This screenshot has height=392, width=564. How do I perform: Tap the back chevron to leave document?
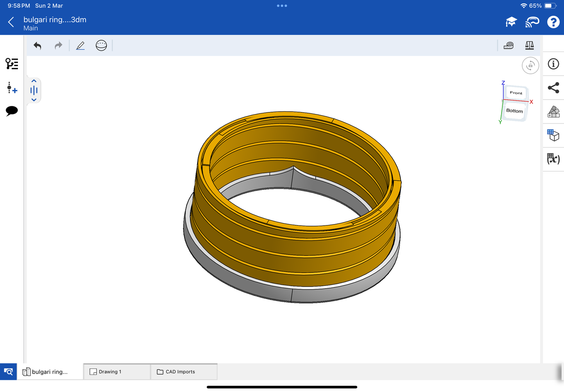[x=11, y=22]
